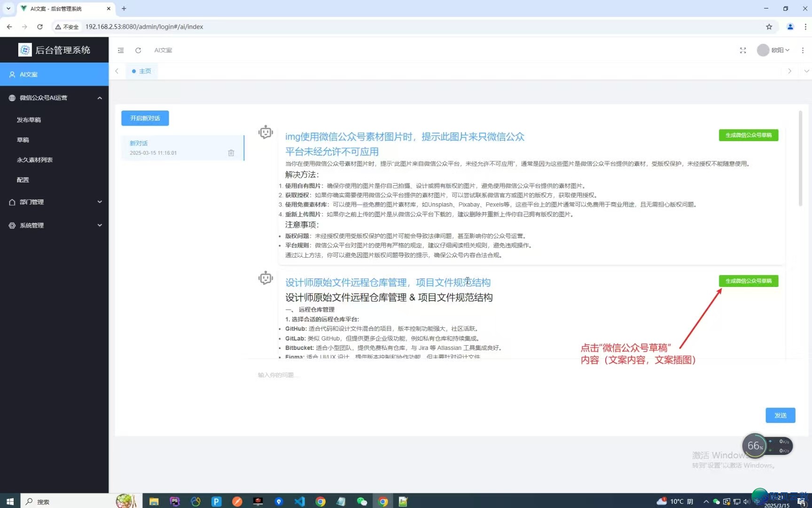Refresh the page with the reload icon
This screenshot has height=508, width=812.
pos(138,50)
